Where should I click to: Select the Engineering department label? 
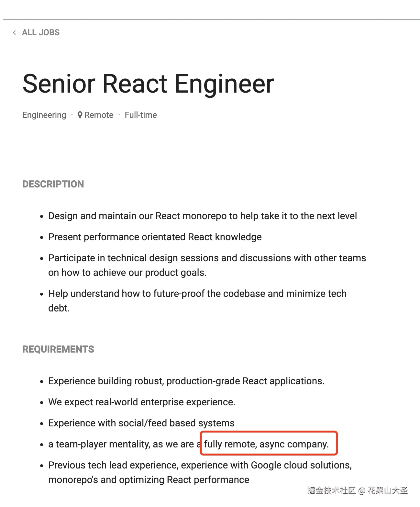point(44,115)
